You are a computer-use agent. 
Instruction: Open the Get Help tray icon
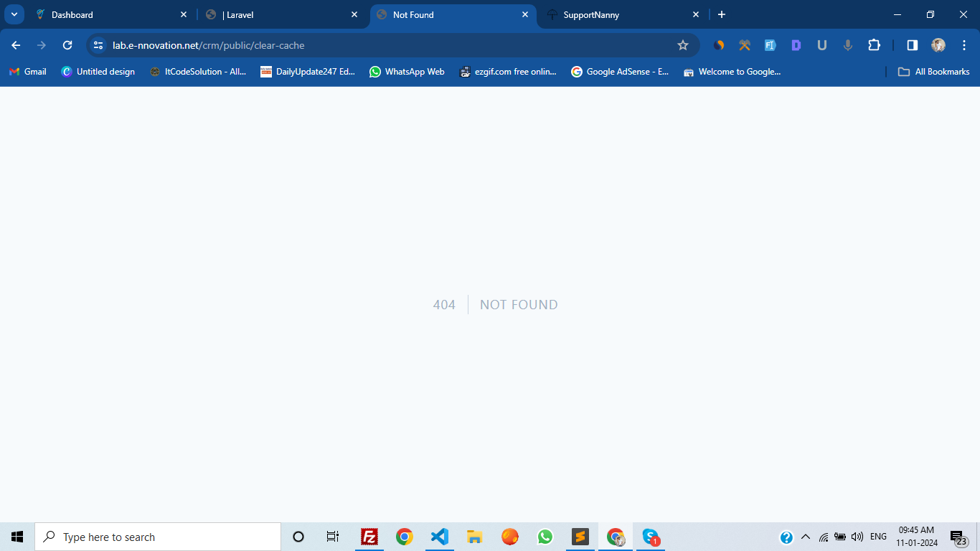tap(786, 537)
